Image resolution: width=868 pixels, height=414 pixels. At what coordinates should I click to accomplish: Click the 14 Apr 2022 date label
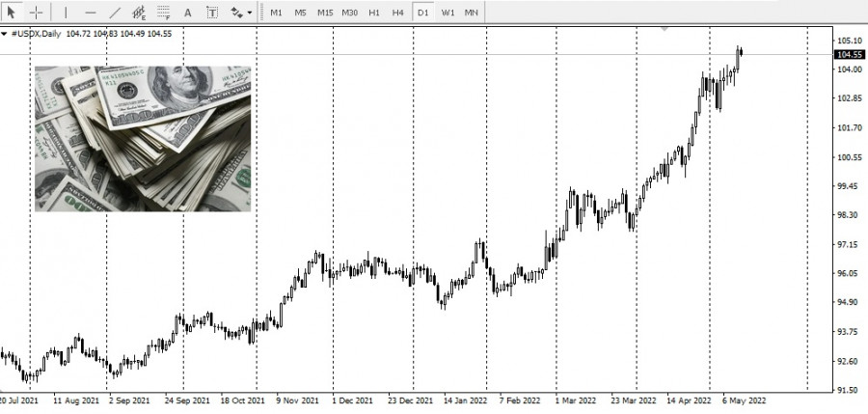tap(689, 400)
